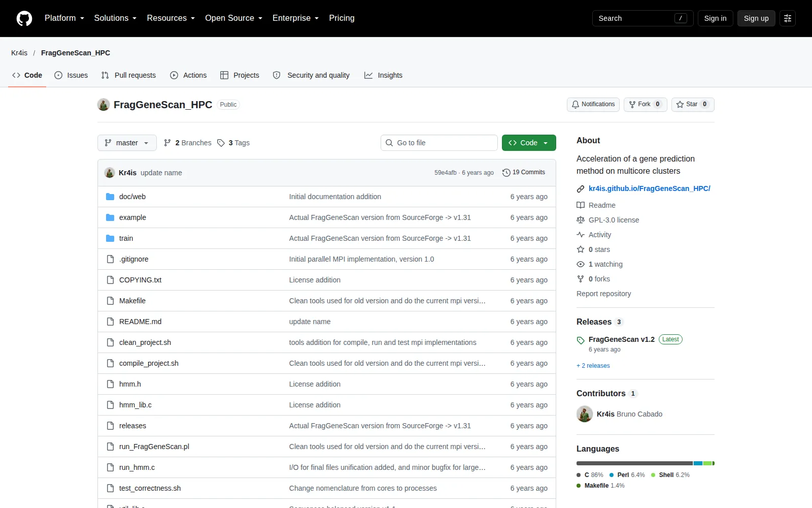Expand the Platform menu
Image resolution: width=812 pixels, height=508 pixels.
pos(64,18)
